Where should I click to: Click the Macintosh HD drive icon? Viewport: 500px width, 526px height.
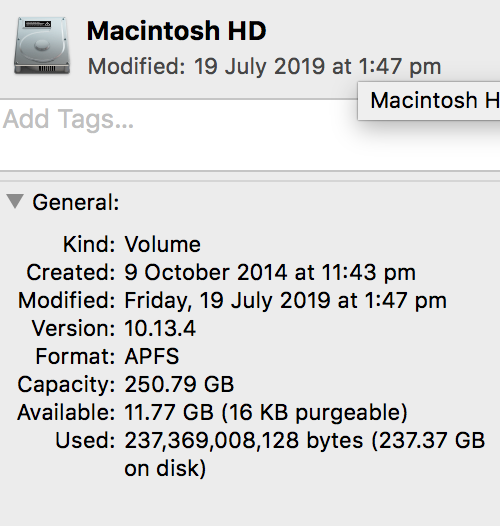(x=42, y=46)
